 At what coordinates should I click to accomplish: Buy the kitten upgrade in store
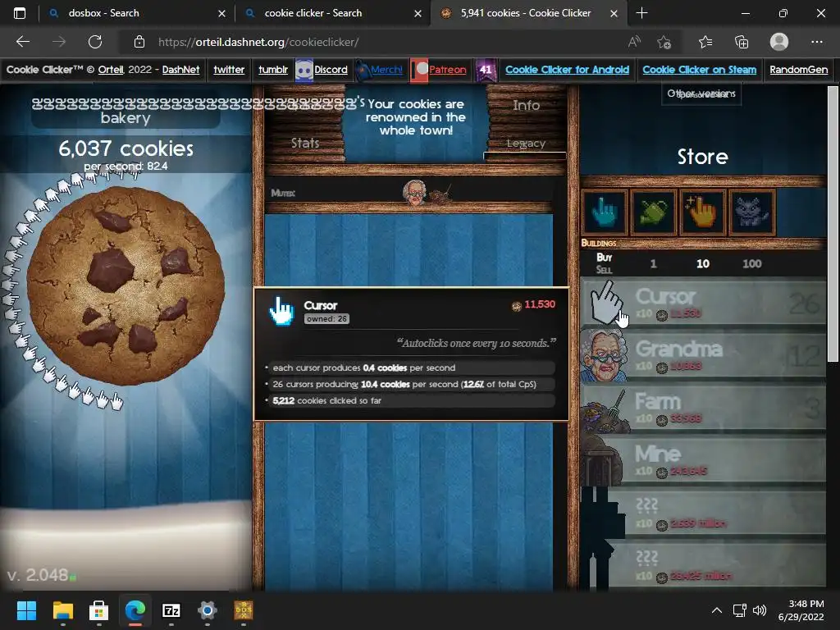pyautogui.click(x=751, y=212)
